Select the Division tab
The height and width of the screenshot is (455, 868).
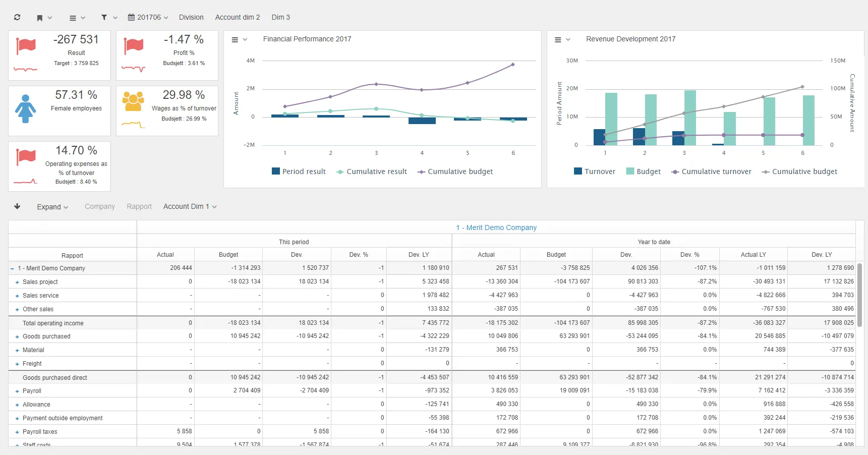[x=191, y=17]
